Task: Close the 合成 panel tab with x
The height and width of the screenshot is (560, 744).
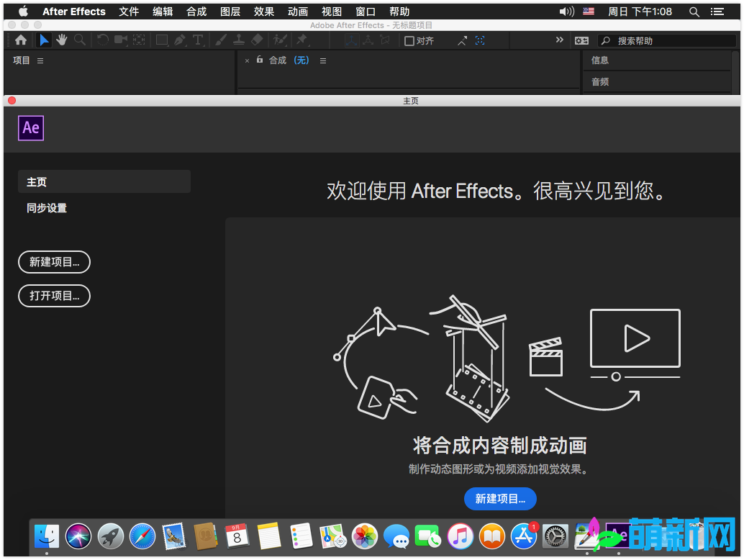Action: [247, 60]
